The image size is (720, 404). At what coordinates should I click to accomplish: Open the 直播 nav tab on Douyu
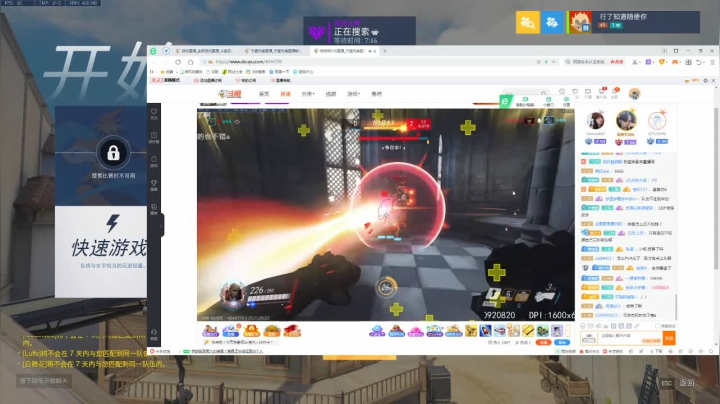tap(286, 94)
